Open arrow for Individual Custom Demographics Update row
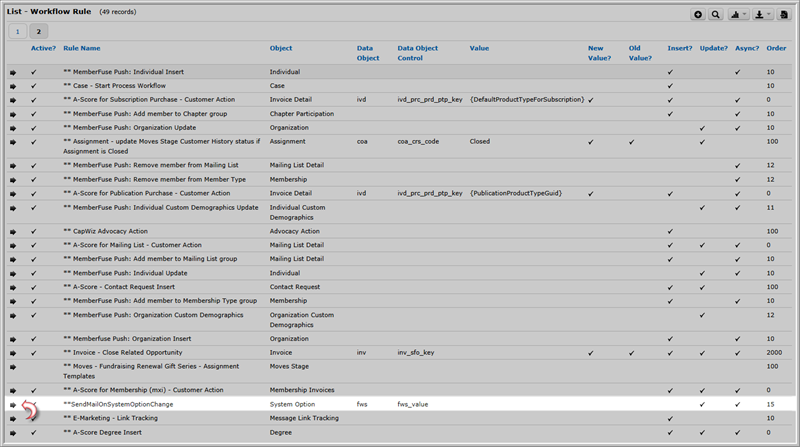The height and width of the screenshot is (447, 800). pyautogui.click(x=13, y=208)
